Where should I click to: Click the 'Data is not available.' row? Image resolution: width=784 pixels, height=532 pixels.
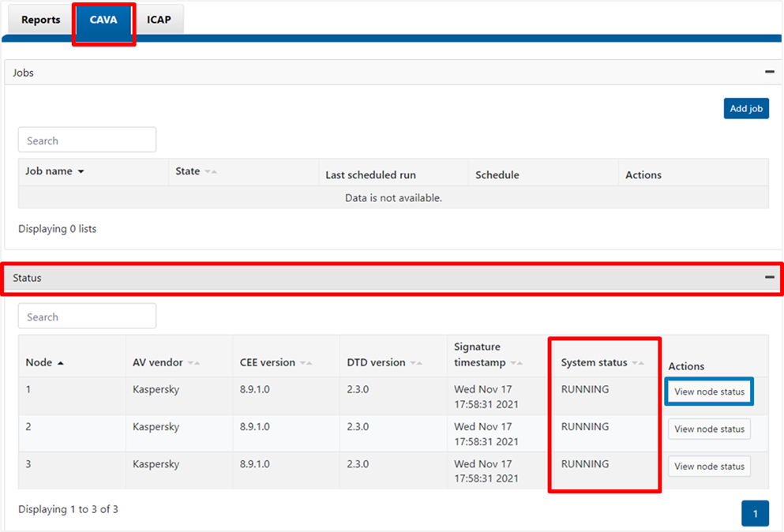click(x=393, y=197)
